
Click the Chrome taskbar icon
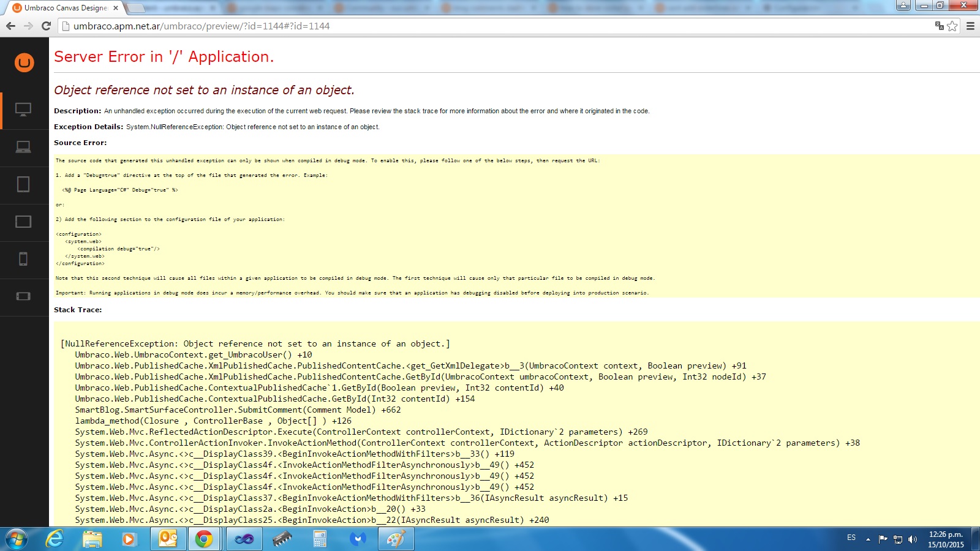point(204,539)
